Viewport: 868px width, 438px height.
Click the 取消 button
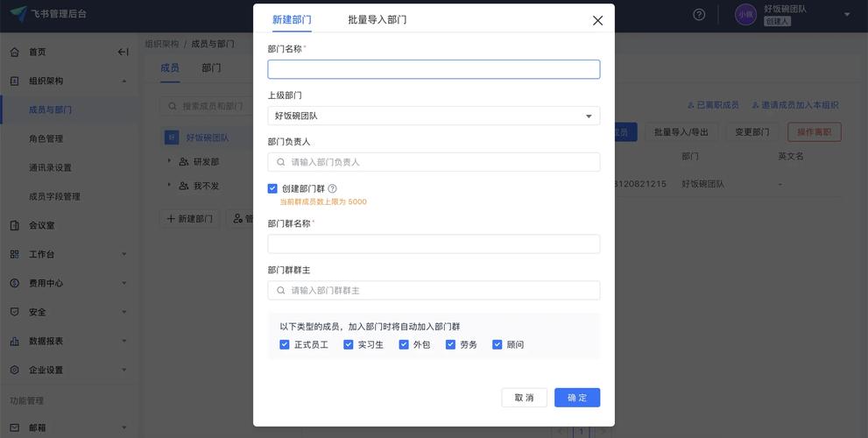tap(525, 398)
